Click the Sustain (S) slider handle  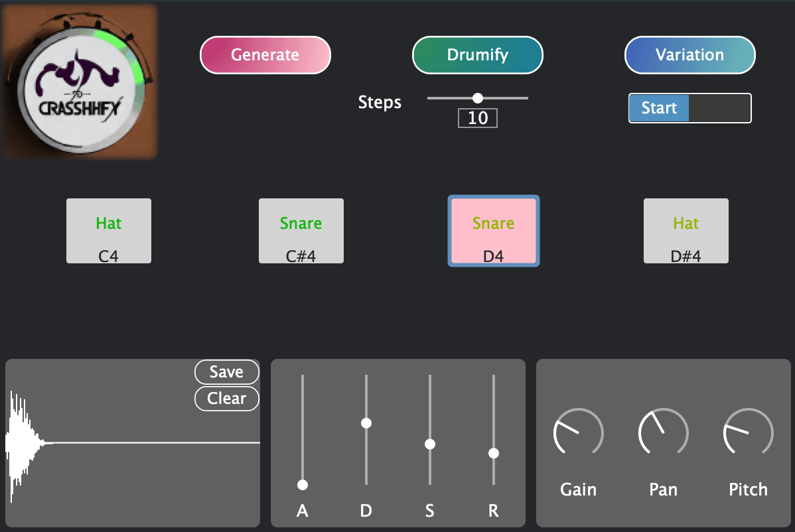430,444
